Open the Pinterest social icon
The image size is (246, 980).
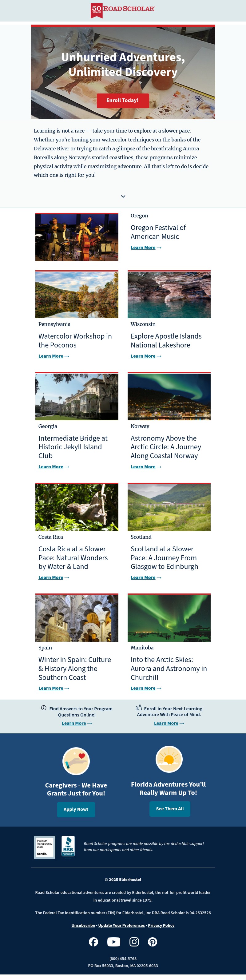pos(153,942)
